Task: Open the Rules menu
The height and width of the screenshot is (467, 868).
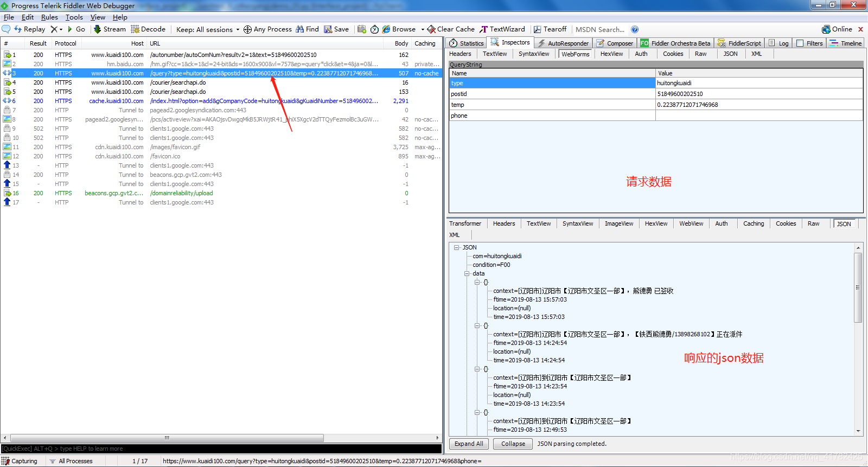Action: (49, 17)
